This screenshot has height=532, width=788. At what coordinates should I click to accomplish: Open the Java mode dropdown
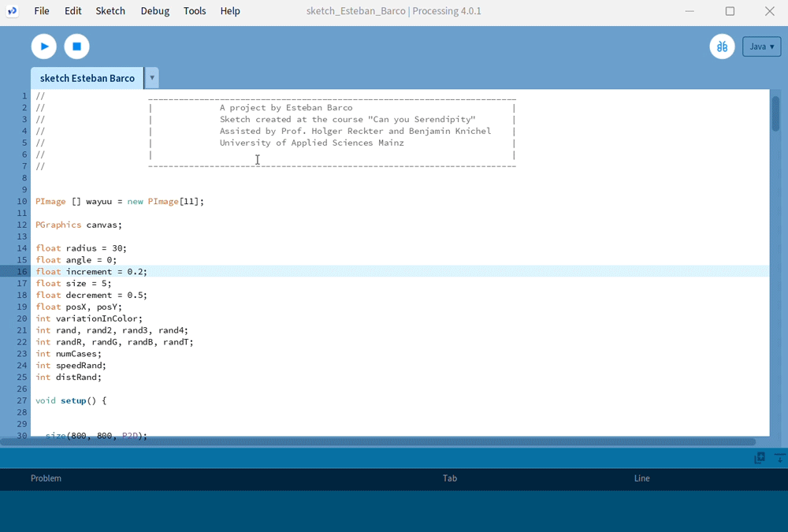pos(761,47)
